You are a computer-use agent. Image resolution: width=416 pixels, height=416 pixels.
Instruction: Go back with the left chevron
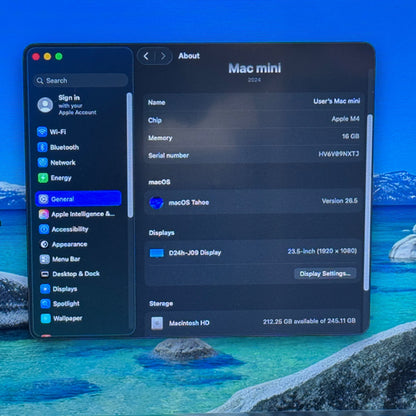146,56
